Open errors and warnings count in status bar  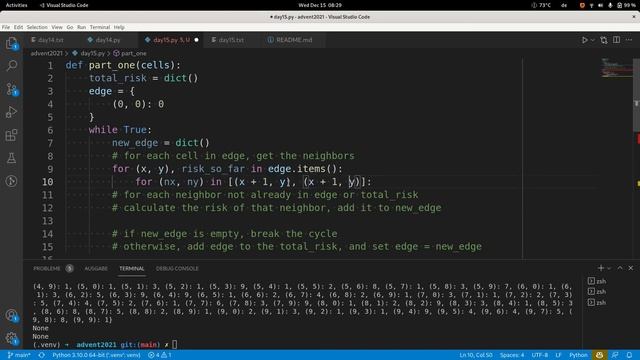(160, 355)
